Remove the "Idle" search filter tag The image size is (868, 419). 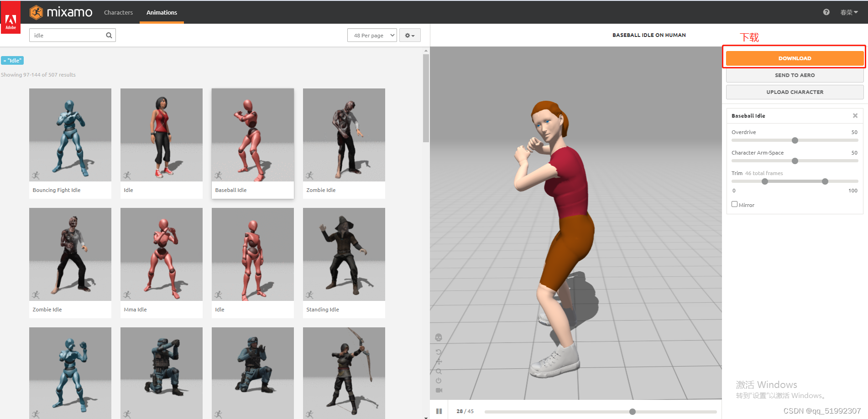12,61
